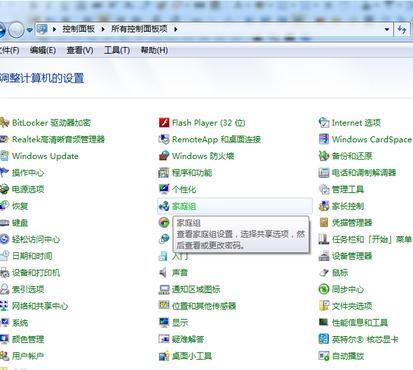Image resolution: width=413 pixels, height=370 pixels.
Task: Open the 设备和打印机 link
Action: (x=36, y=273)
